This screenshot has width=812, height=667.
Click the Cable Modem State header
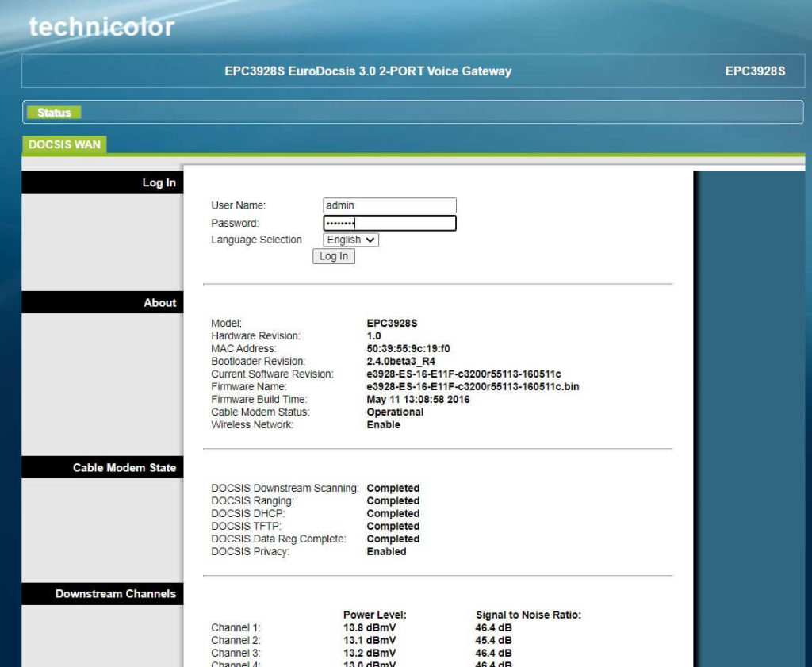coord(124,467)
